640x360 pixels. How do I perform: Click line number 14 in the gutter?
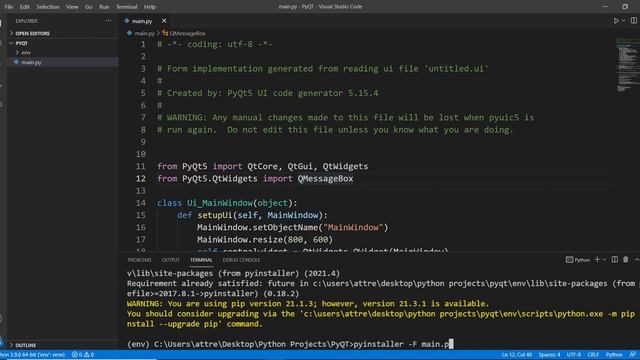click(141, 203)
